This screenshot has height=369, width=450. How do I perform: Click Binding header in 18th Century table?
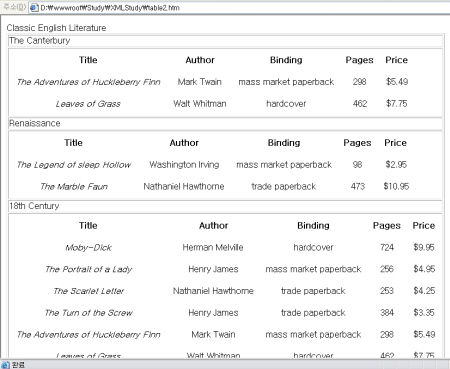tap(313, 226)
